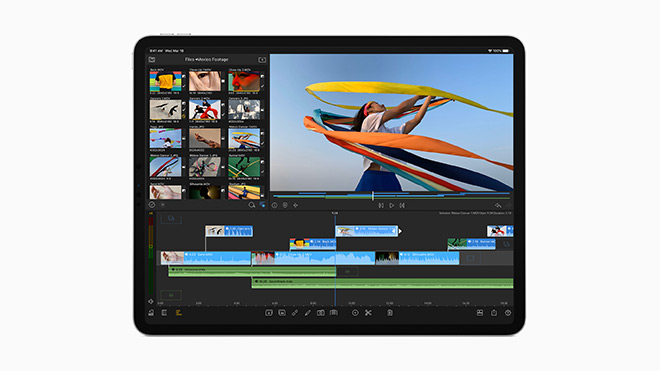Screen dimensions: 660x371
Task: Toggle the orange timeline view button
Action: (178, 313)
